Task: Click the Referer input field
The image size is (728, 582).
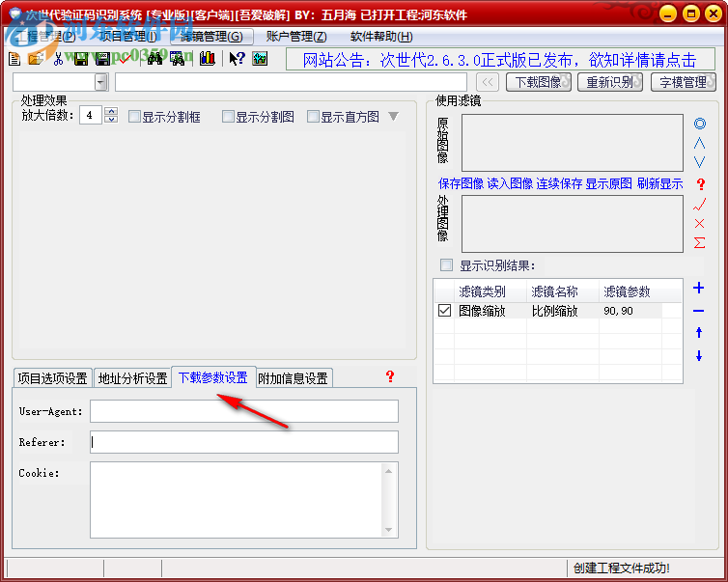Action: click(x=244, y=442)
